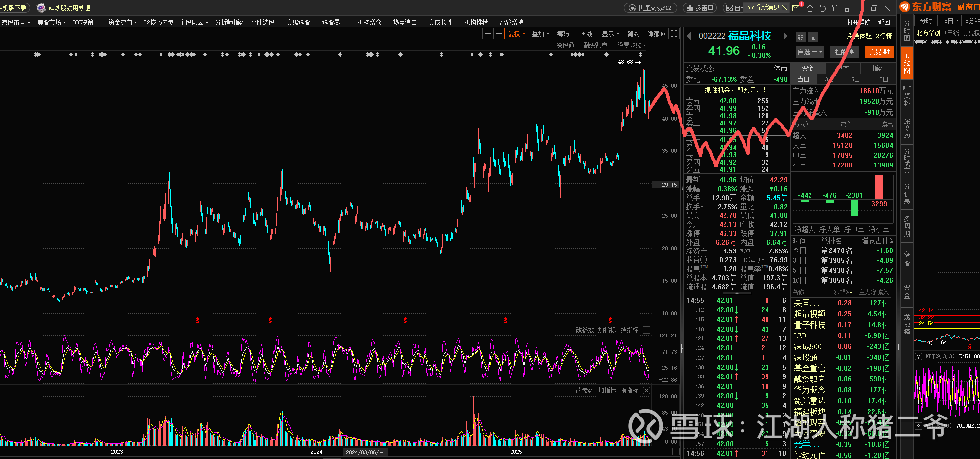The image size is (980, 459).
Task: Open the 5日 dropdown in secondary window
Action: (951, 21)
